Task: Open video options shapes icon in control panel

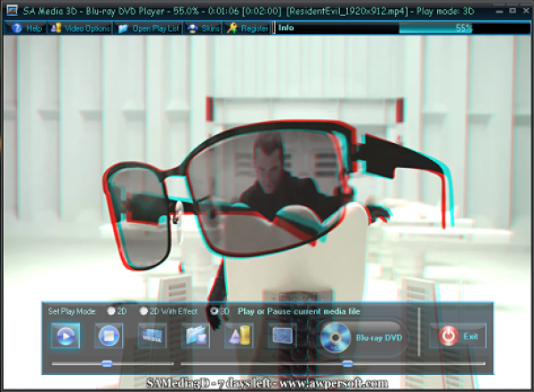Action: 239,336
